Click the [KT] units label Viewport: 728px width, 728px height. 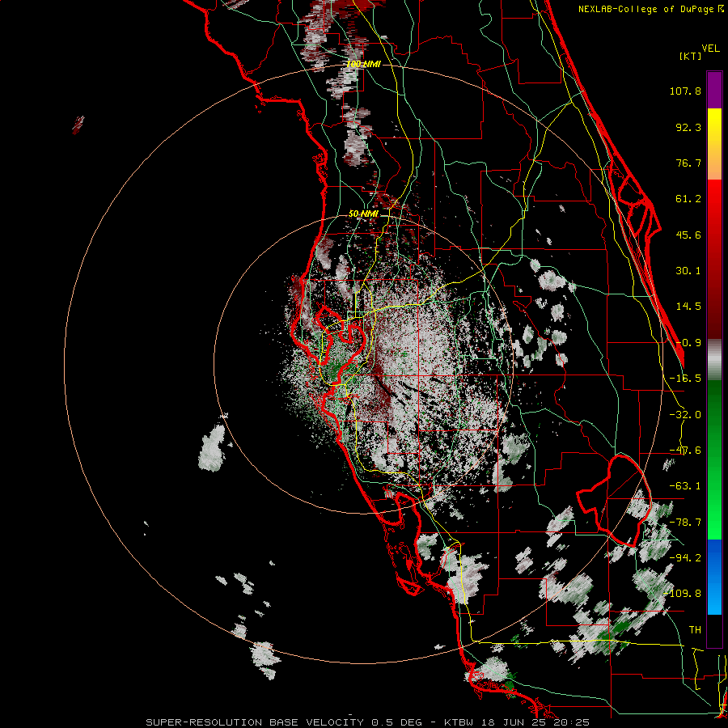click(691, 56)
